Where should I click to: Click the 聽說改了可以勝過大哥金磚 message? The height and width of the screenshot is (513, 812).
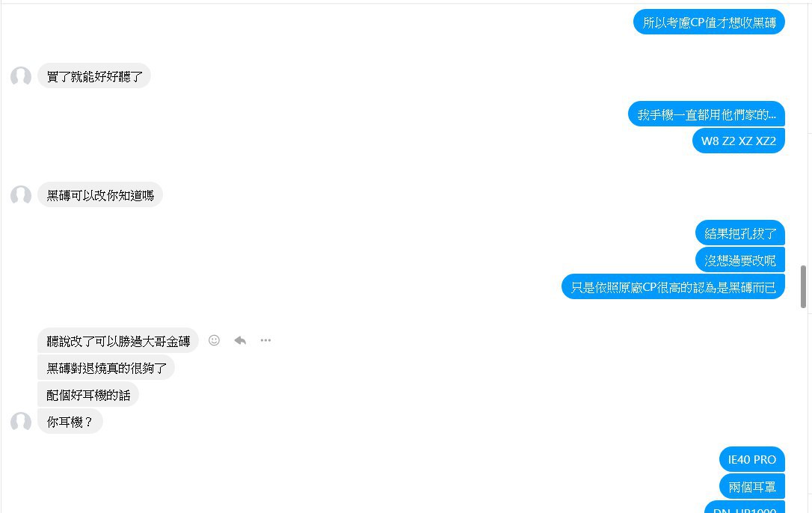(x=118, y=341)
